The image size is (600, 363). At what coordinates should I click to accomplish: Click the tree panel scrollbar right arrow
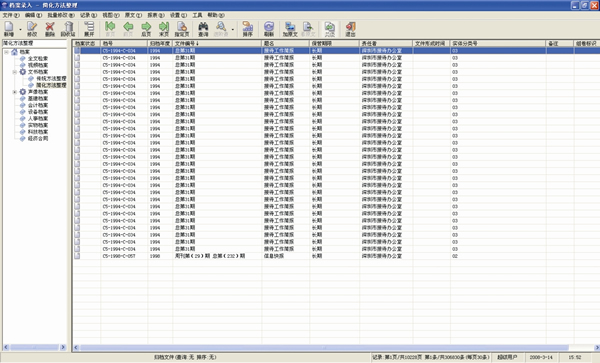[x=63, y=347]
